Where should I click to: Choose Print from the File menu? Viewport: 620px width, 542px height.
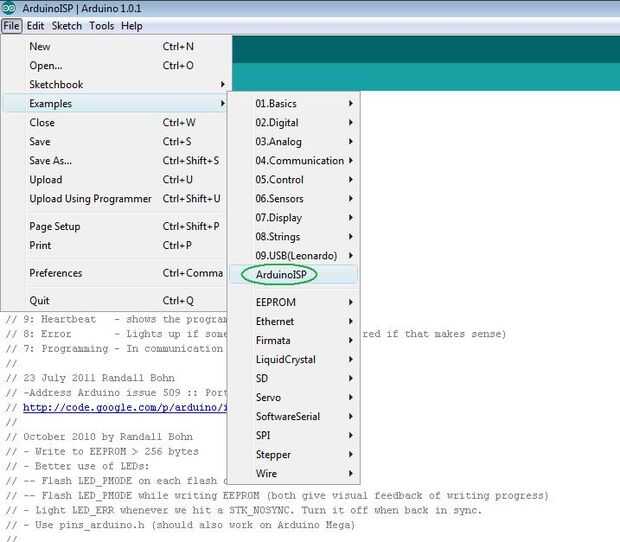115,246
